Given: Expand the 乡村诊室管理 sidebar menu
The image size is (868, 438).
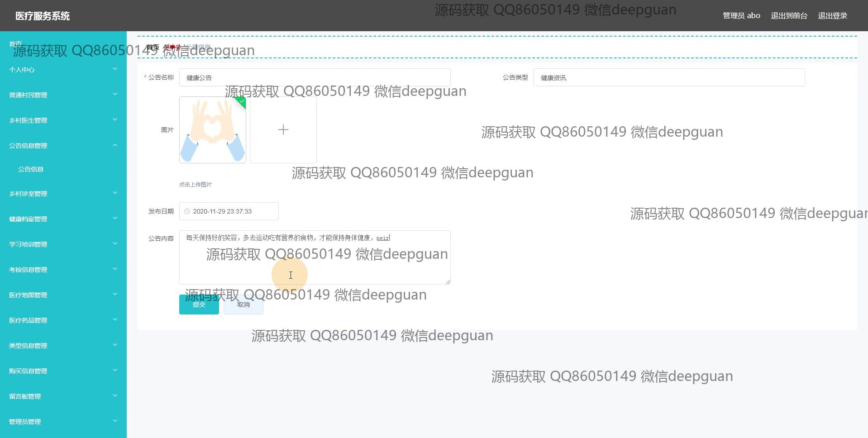Looking at the screenshot, I should point(63,194).
